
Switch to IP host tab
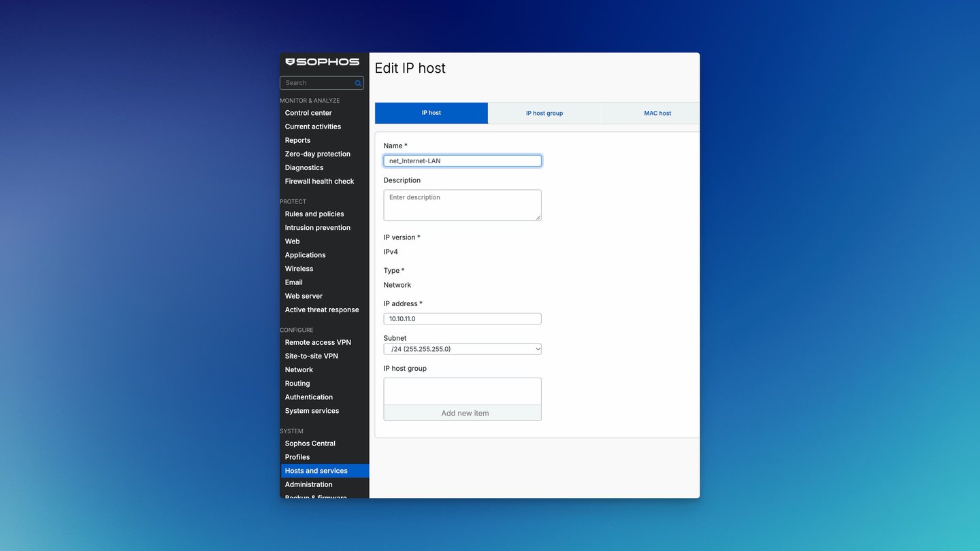[x=431, y=113]
